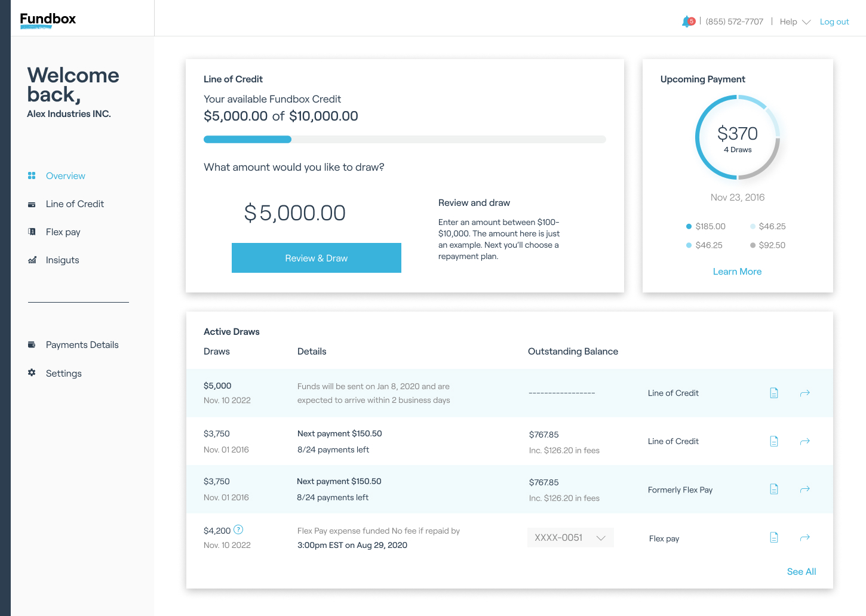Viewport: 866px width, 616px height.
Task: Click the $46.25 legend entry beside $185.00
Action: click(x=768, y=226)
